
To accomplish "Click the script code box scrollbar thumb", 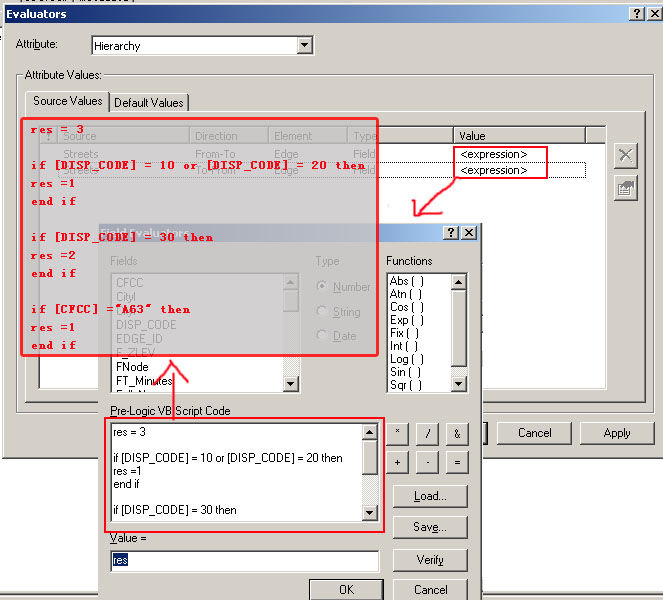I will click(x=370, y=457).
